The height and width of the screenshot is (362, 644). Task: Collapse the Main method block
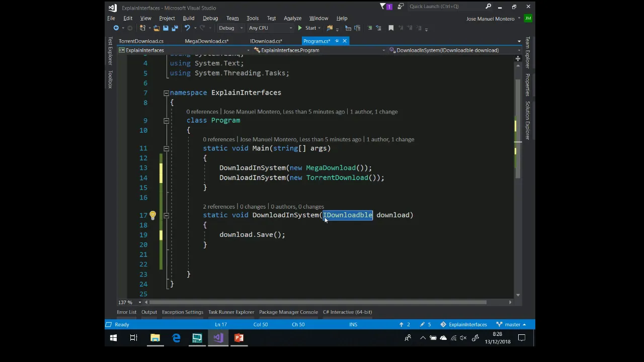[x=166, y=148]
